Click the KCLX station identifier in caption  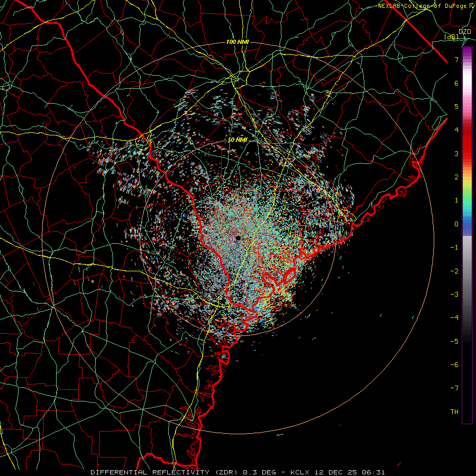(300, 472)
